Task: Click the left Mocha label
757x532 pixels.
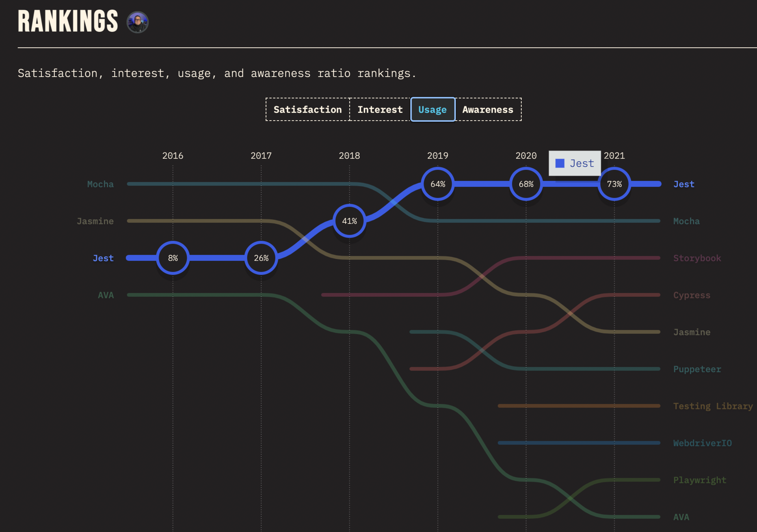Action: (100, 184)
